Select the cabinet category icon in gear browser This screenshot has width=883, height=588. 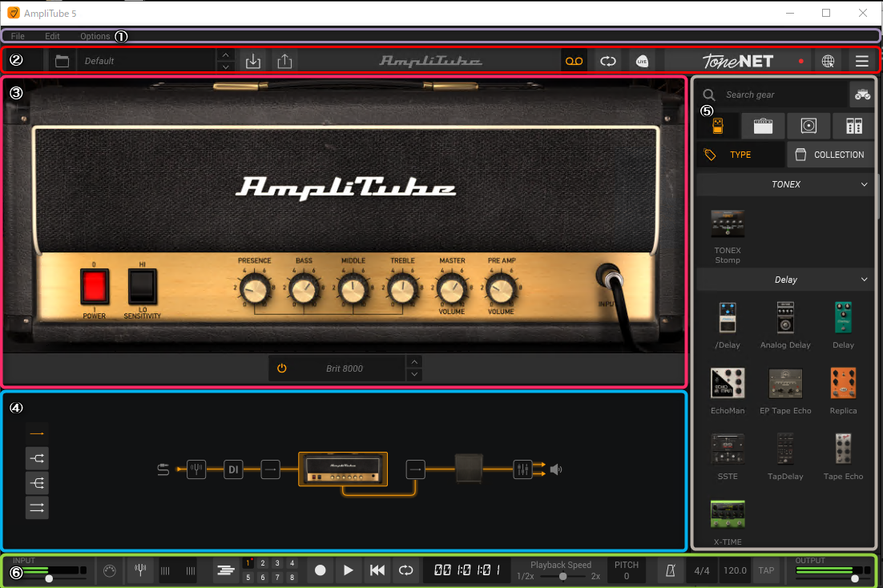[x=808, y=126]
